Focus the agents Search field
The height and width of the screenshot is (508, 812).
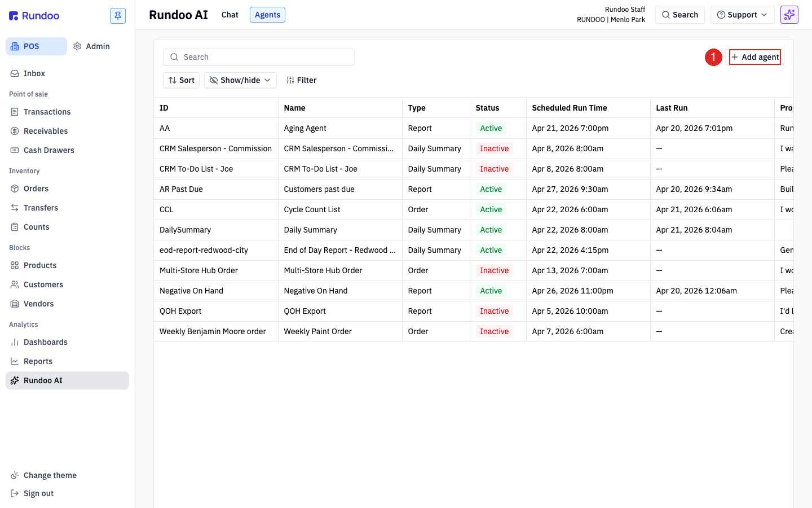(259, 57)
